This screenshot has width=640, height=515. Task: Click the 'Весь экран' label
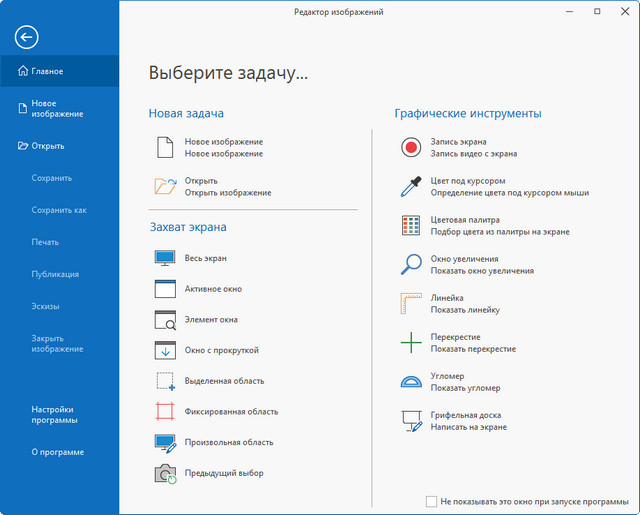(x=205, y=258)
